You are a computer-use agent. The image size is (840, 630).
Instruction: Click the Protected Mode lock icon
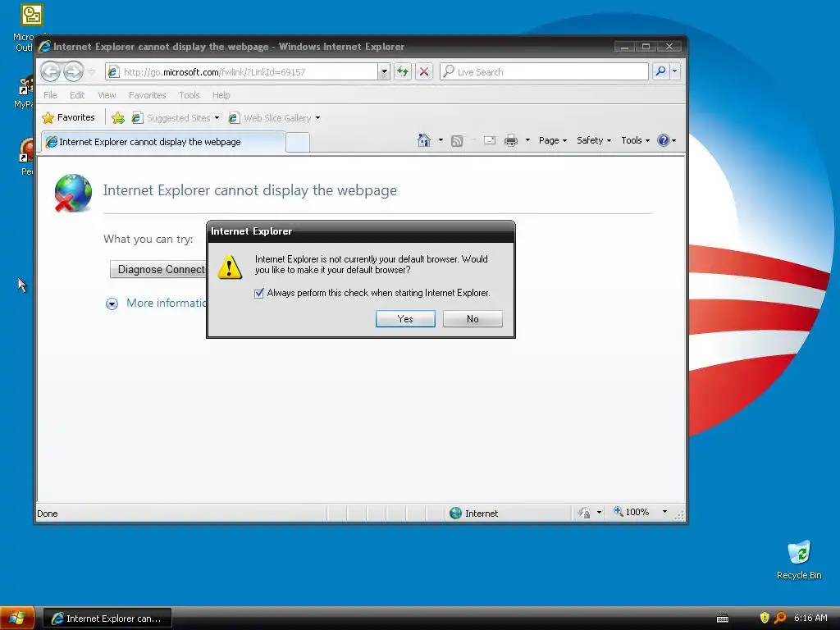[x=584, y=514]
